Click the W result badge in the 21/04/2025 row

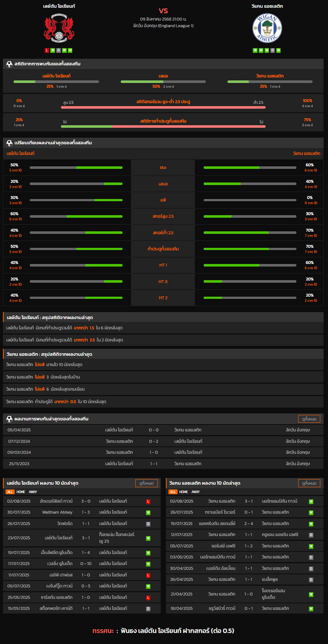[x=311, y=594]
